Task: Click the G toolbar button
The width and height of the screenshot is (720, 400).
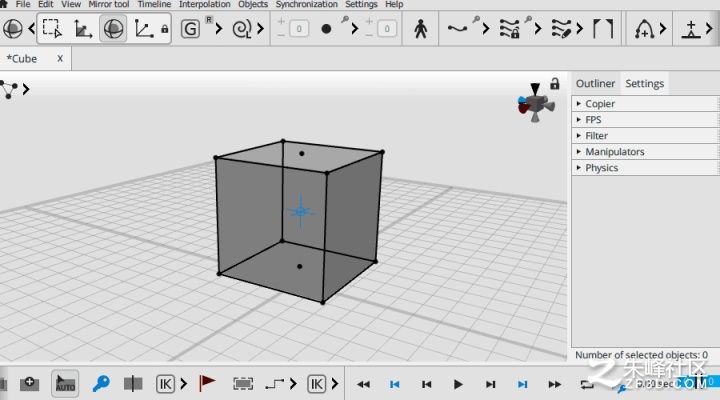Action: point(190,29)
